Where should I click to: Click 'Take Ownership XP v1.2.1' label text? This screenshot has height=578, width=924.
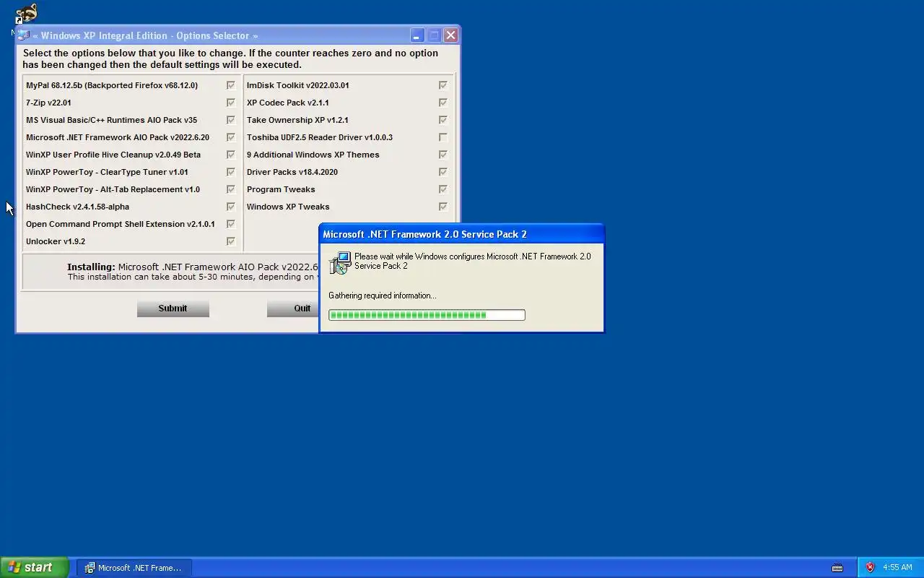pyautogui.click(x=297, y=120)
